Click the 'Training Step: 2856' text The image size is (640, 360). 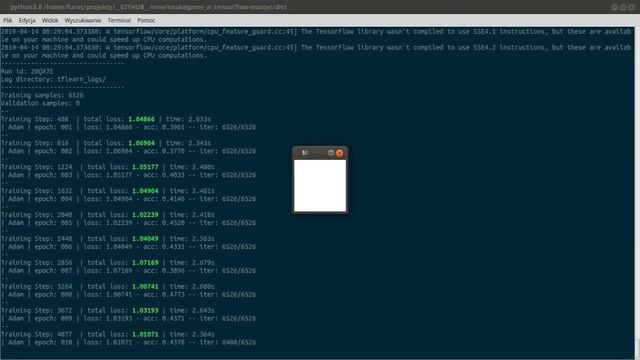[x=36, y=262]
